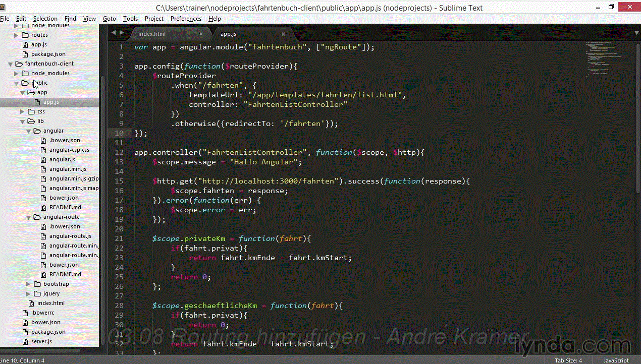Image resolution: width=641 pixels, height=364 pixels.
Task: Open angular.min.js in sidebar
Action: point(68,169)
